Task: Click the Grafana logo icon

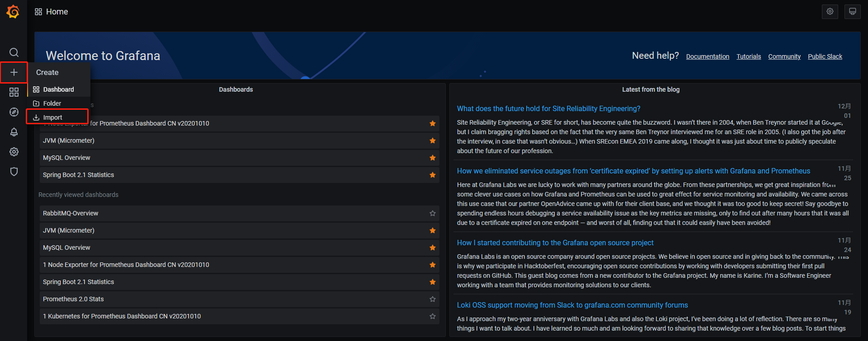Action: pyautogui.click(x=13, y=12)
